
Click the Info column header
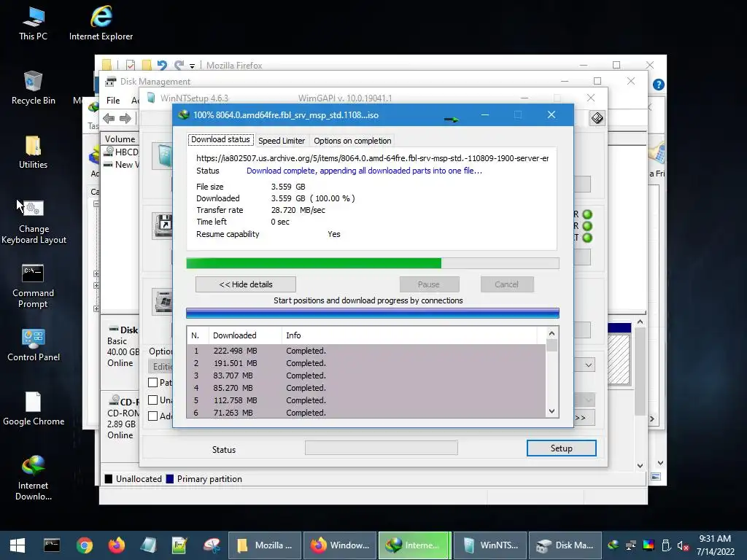click(x=410, y=335)
